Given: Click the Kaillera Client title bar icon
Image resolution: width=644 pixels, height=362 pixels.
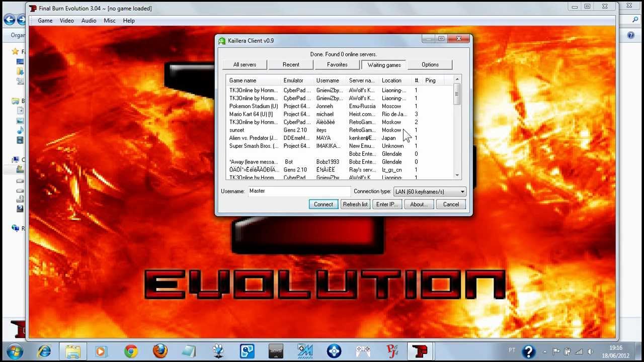Looking at the screenshot, I should pos(222,41).
